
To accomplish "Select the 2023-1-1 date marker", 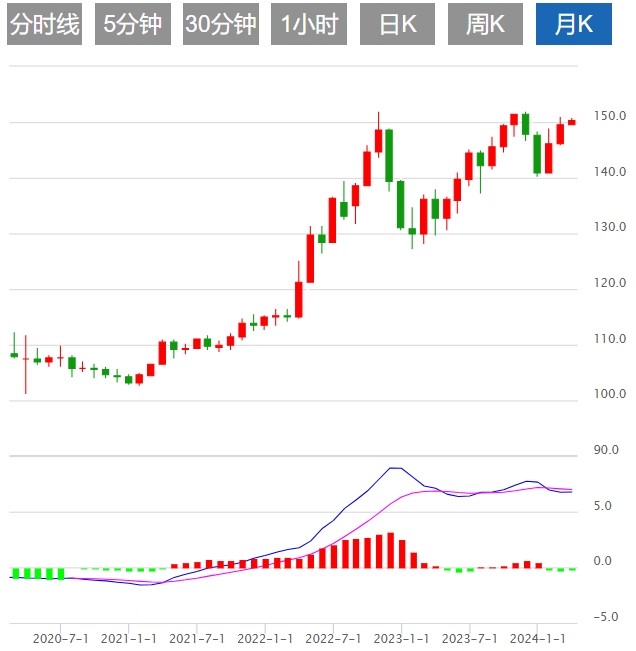I will [402, 637].
